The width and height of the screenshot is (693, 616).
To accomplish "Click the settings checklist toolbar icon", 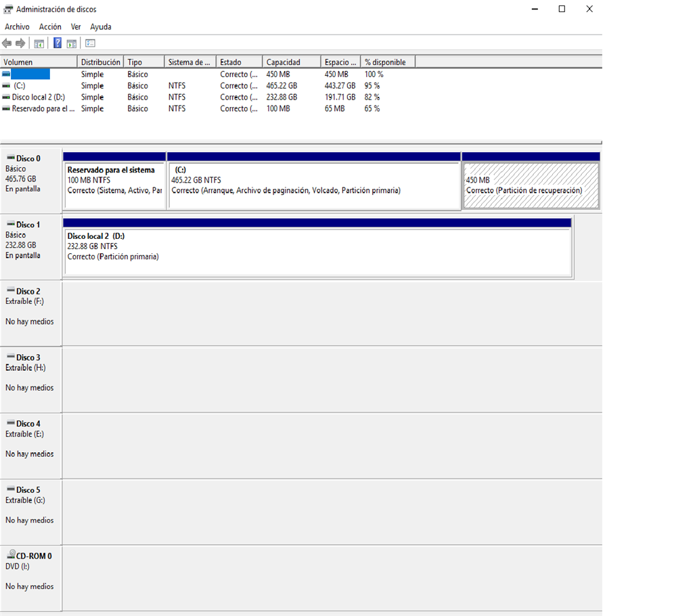I will click(90, 43).
